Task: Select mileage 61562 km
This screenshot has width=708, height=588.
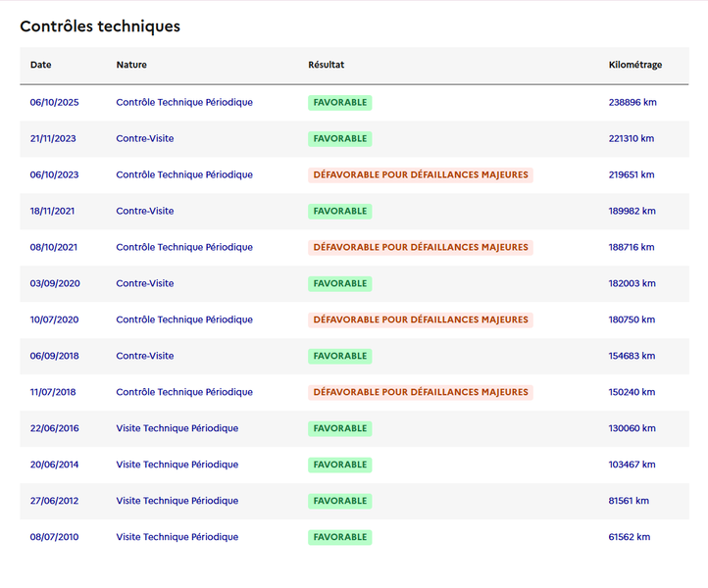Action: 630,537
